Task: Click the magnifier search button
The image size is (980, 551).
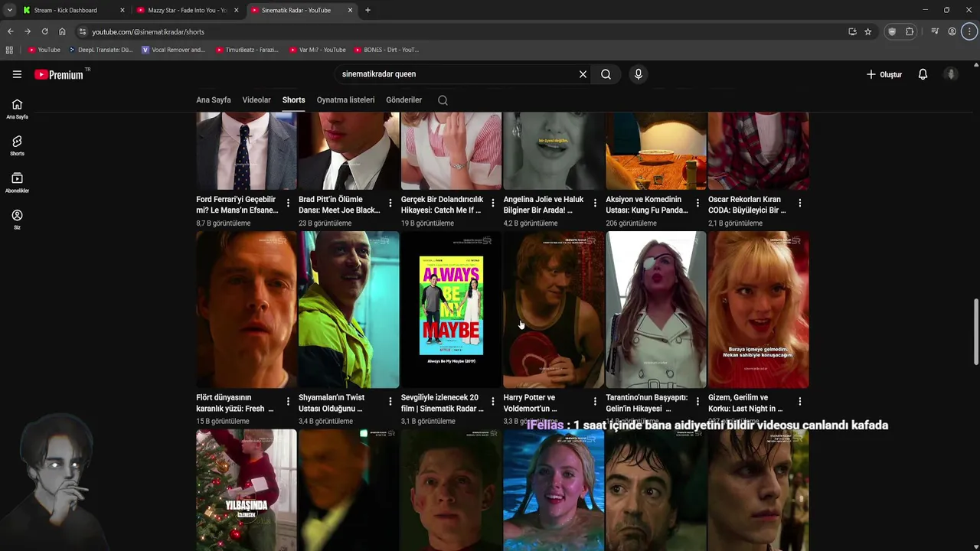Action: click(x=606, y=74)
